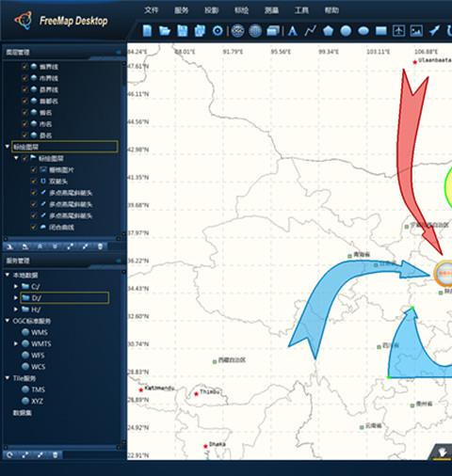Select the circle drawing tool
The image size is (452, 476).
[x=346, y=31]
